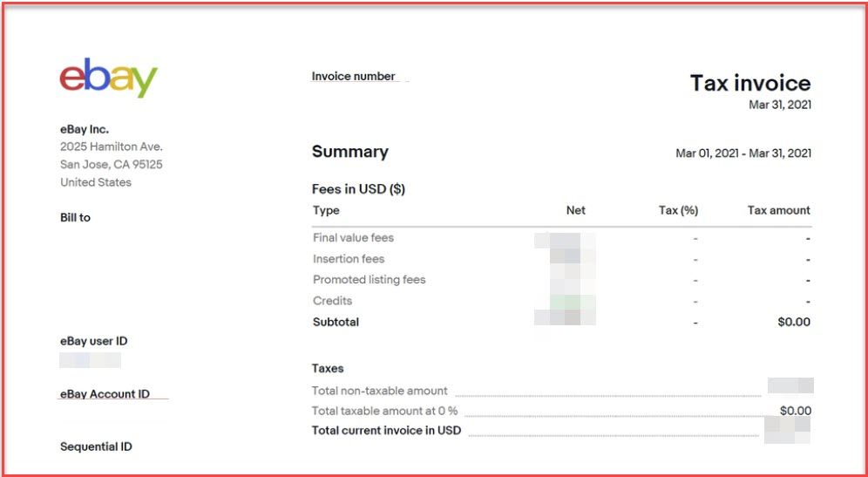Select the date 'Mar 31, 2021' under Tax invoice
The height and width of the screenshot is (477, 868).
point(779,105)
